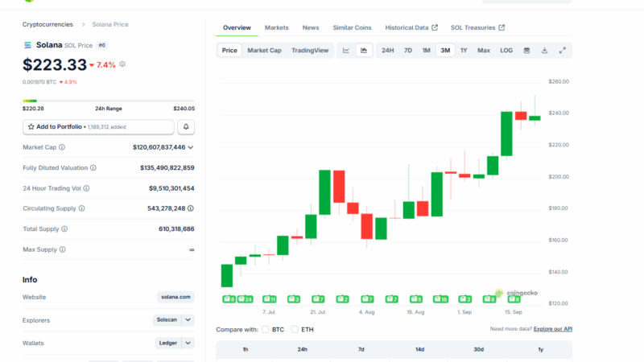Click the 30d column header

pos(478,349)
